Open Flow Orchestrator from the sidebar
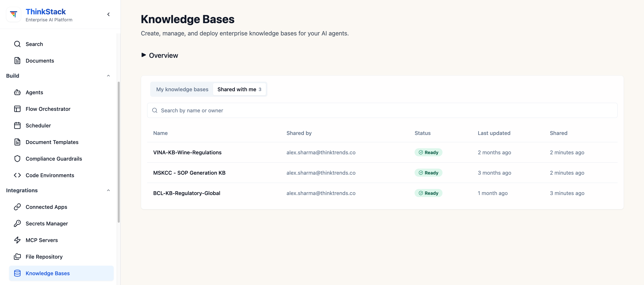 [61, 109]
